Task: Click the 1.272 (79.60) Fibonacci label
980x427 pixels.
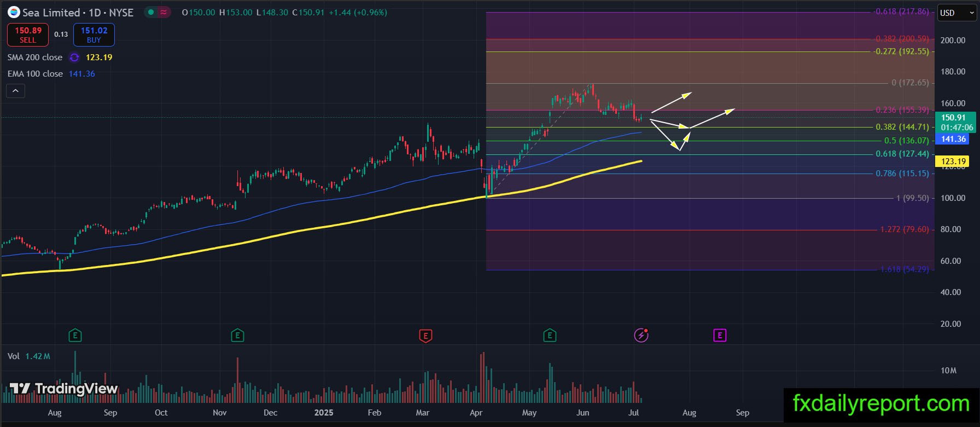Action: pos(905,229)
